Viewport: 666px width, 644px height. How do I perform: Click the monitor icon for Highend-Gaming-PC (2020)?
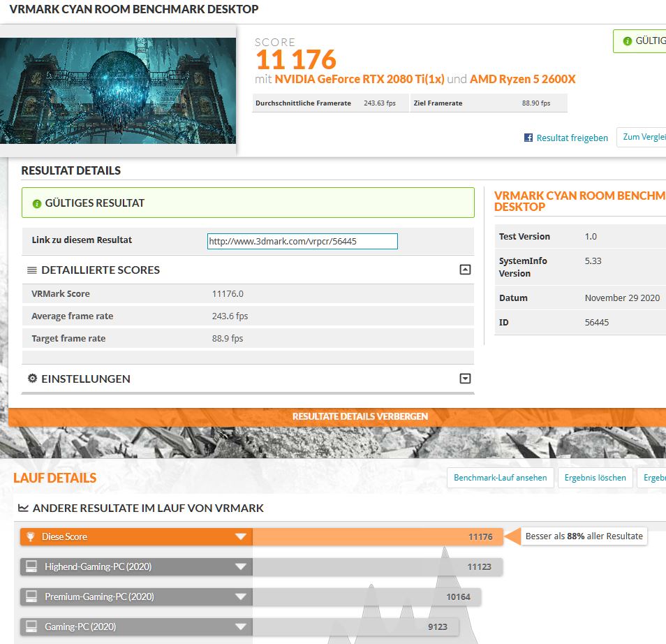coord(31,566)
